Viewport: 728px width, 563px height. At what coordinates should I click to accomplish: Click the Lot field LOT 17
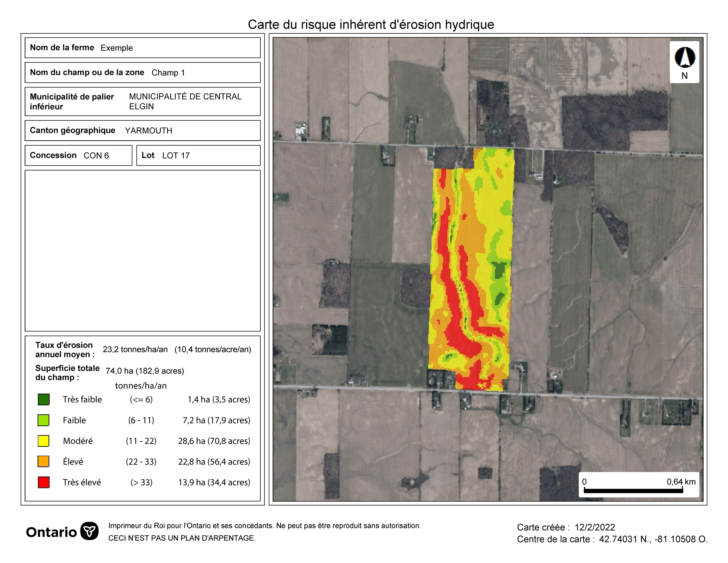coord(198,155)
